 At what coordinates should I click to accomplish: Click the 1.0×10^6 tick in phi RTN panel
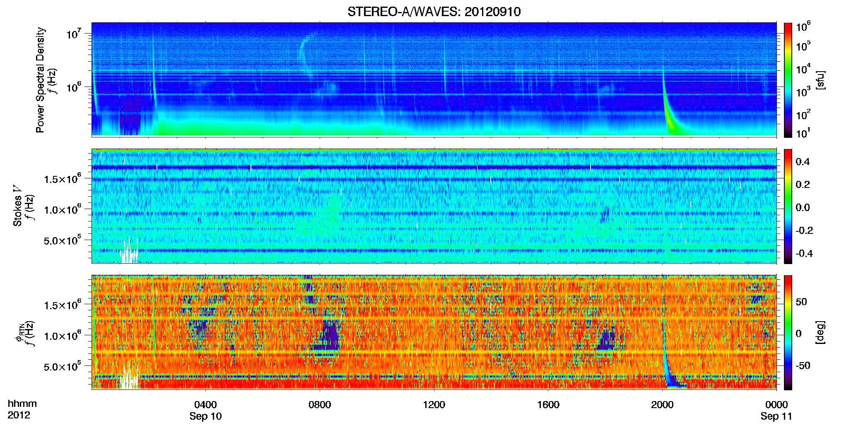[x=63, y=336]
